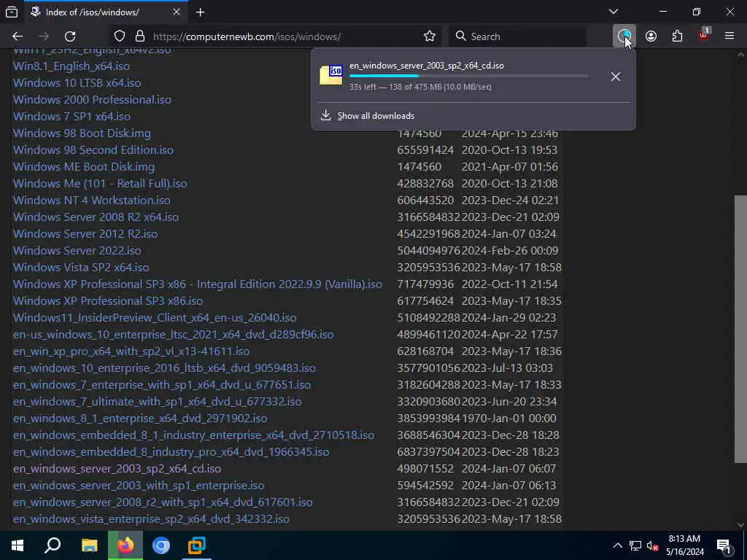Click Windows 7 SP1 x64.iso
This screenshot has width=747, height=560.
click(x=71, y=116)
